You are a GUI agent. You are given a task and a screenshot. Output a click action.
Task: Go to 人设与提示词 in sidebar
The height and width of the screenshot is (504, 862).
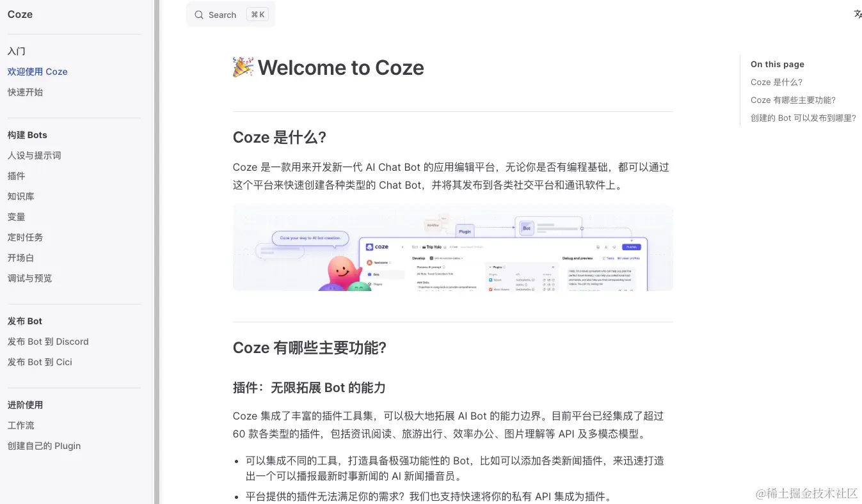click(35, 155)
